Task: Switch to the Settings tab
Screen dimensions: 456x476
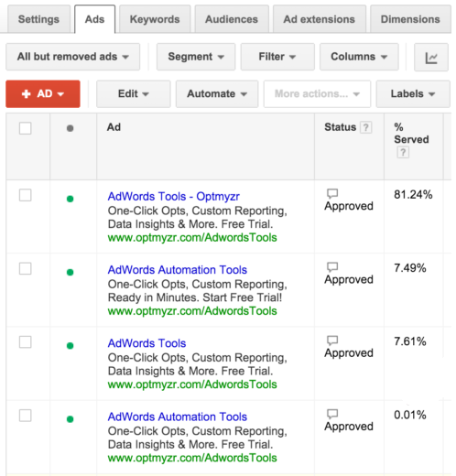Action: [38, 19]
